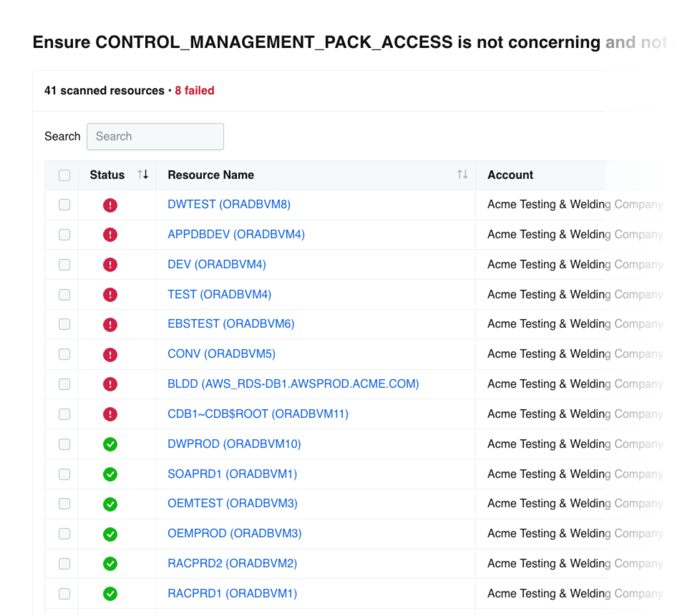Click the success status icon for DWPROD
The height and width of the screenshot is (616, 693).
pos(110,444)
